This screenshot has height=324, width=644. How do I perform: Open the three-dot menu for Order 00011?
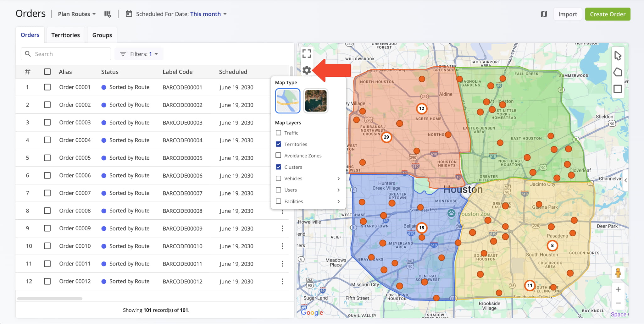pos(282,264)
